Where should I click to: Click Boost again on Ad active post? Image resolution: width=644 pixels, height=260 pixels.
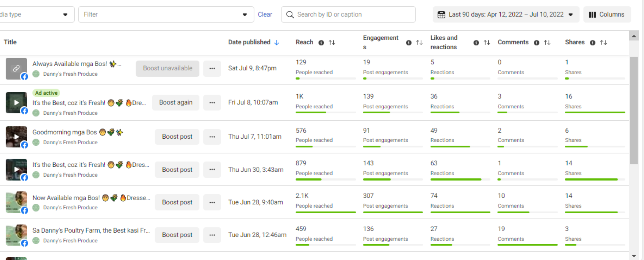pos(176,102)
